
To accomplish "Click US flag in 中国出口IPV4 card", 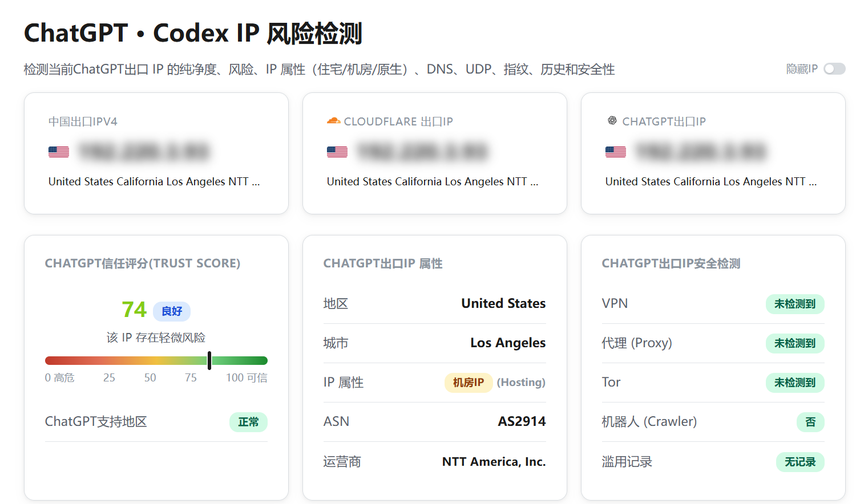I will 59,152.
